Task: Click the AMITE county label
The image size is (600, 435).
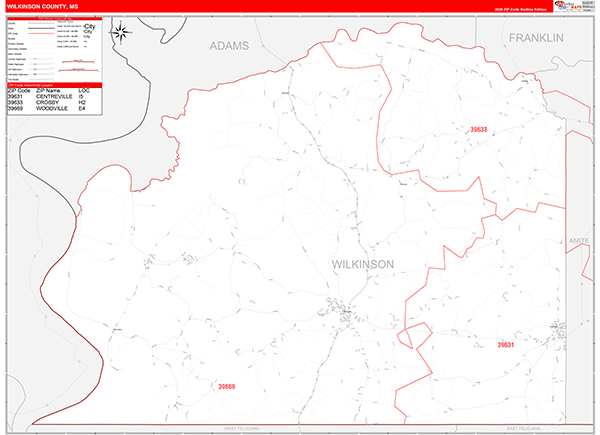Action: pos(579,241)
